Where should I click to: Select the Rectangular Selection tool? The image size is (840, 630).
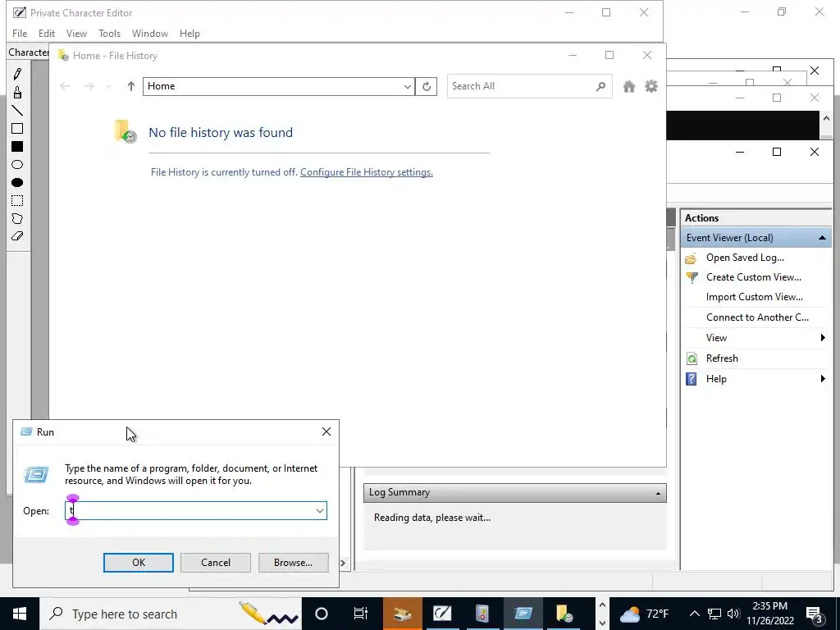[17, 200]
